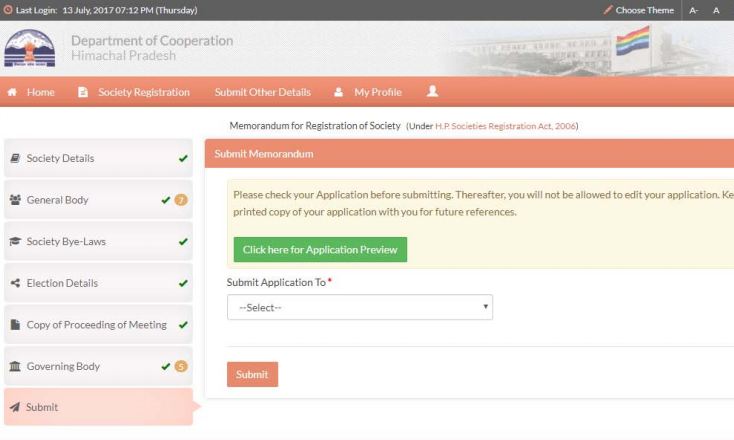Select Copy of Proceeding of Meeting step

pos(98,324)
